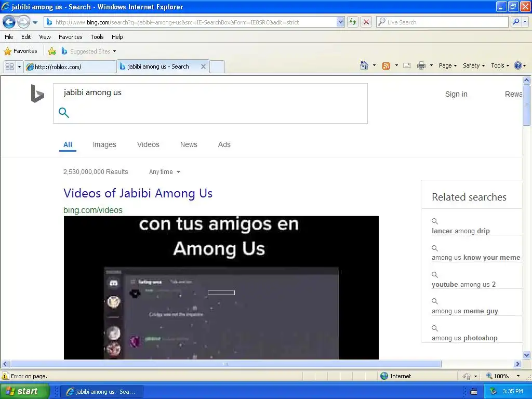This screenshot has height=399, width=532.
Task: Click the horizontal scrollbar right arrow
Action: click(517, 364)
